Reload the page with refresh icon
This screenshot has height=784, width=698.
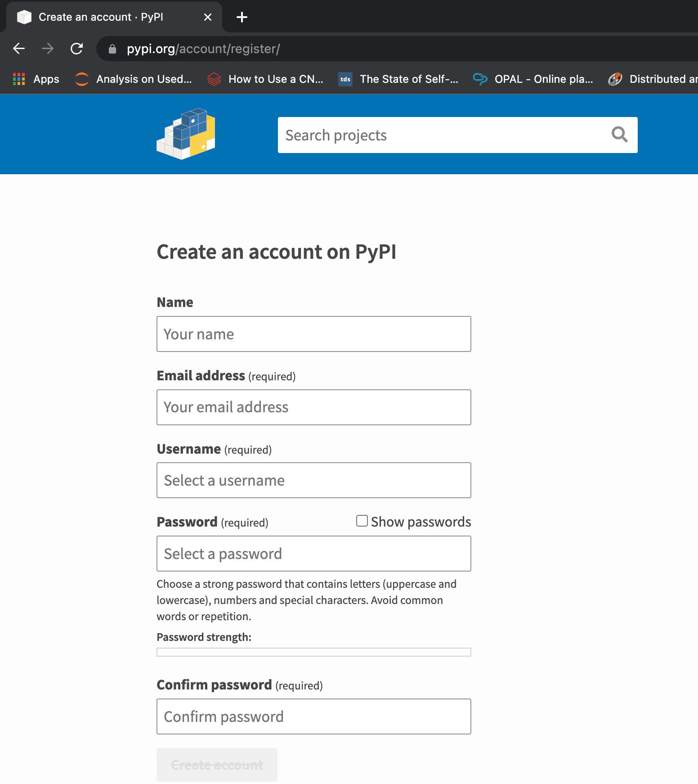click(x=77, y=49)
